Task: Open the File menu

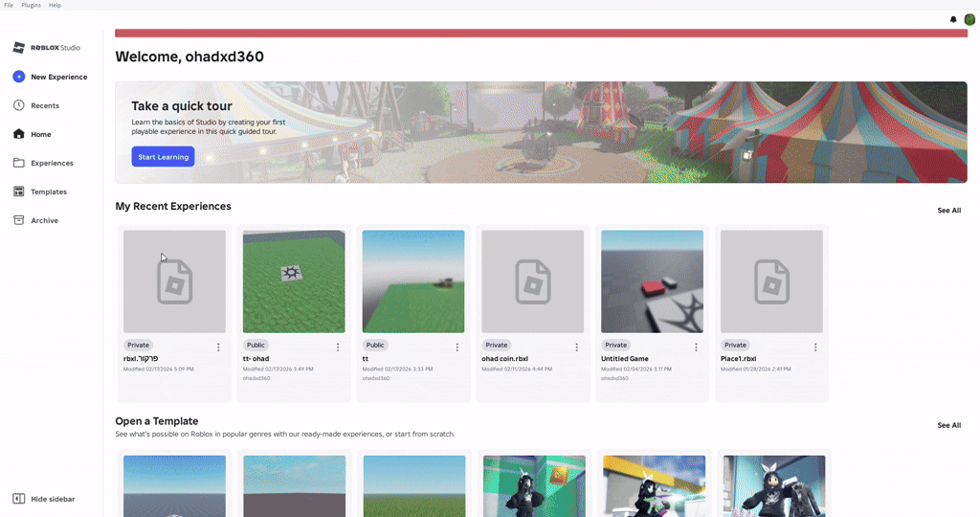Action: [x=9, y=5]
